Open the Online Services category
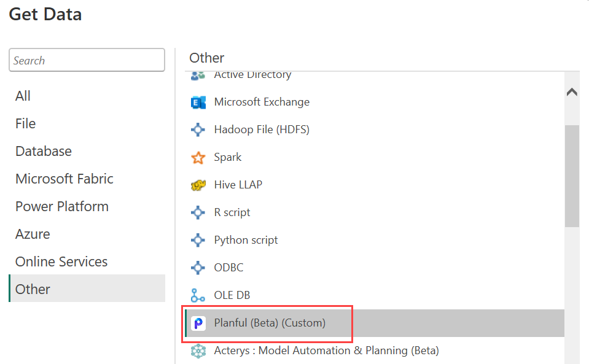589x364 pixels. (x=61, y=262)
